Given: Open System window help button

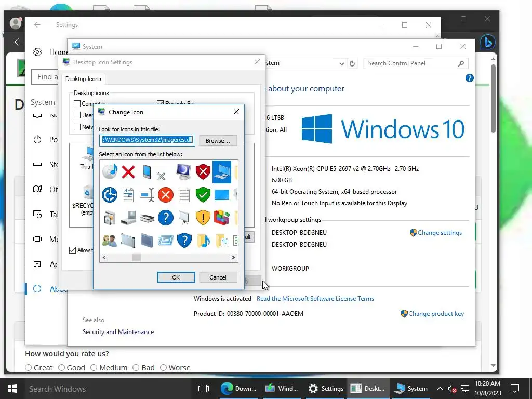Looking at the screenshot, I should click(469, 78).
